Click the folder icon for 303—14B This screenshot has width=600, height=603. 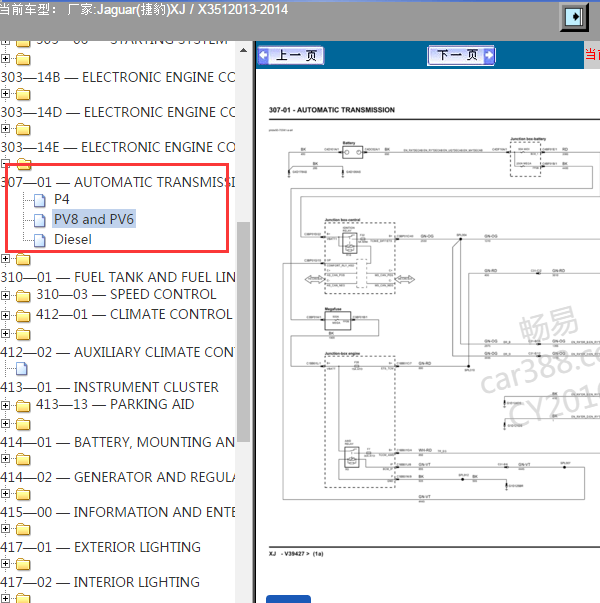[x=23, y=59]
